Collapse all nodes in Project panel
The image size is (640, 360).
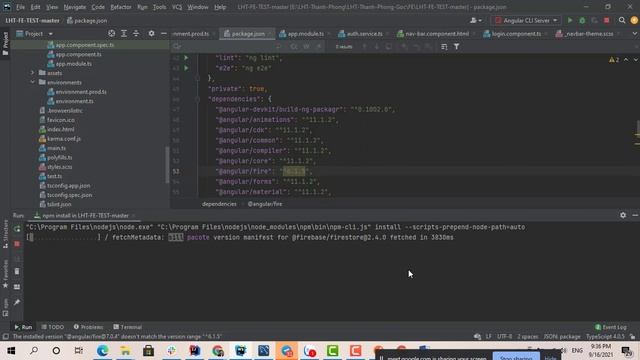[x=136, y=33]
